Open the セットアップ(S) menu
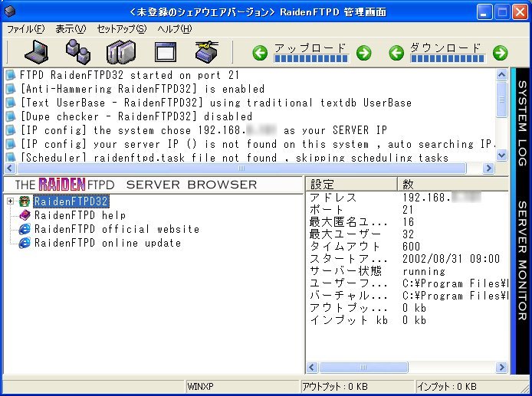This screenshot has height=396, width=532. 122,29
